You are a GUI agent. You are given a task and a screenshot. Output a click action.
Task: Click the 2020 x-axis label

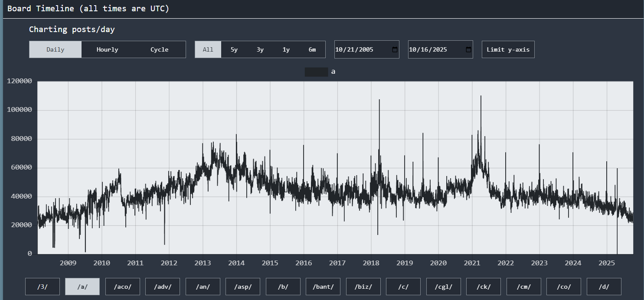[438, 263]
